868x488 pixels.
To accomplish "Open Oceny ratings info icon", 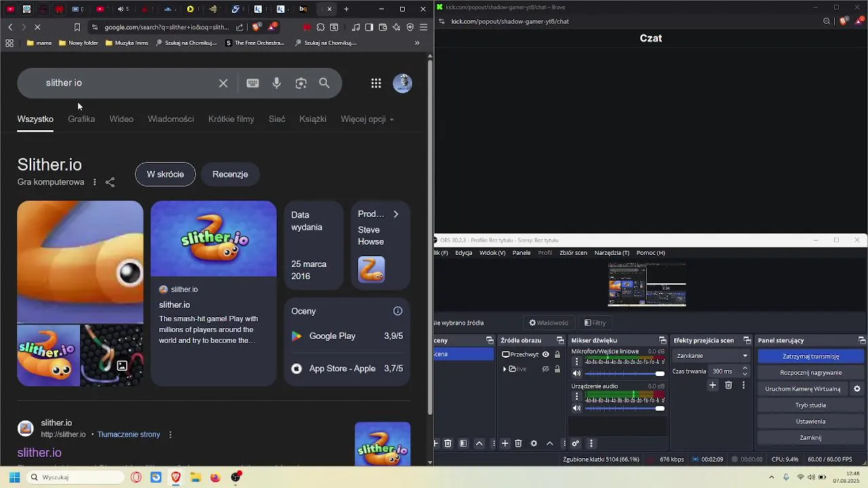I will 398,311.
